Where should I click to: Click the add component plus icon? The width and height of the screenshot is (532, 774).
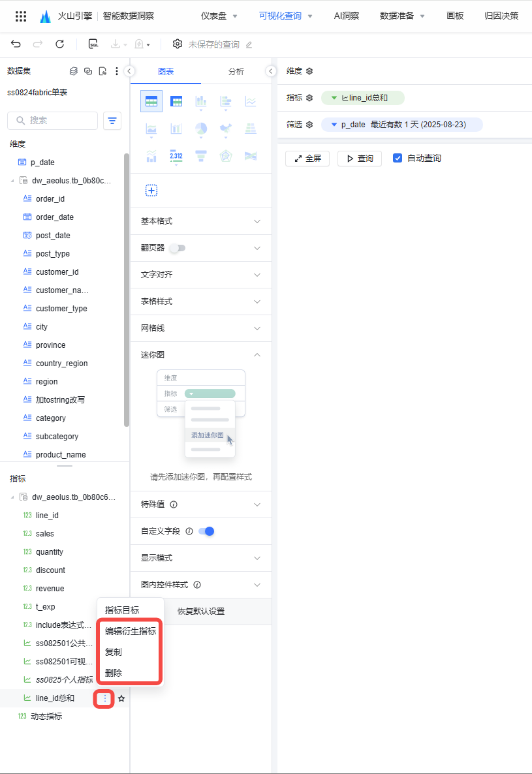(x=151, y=191)
